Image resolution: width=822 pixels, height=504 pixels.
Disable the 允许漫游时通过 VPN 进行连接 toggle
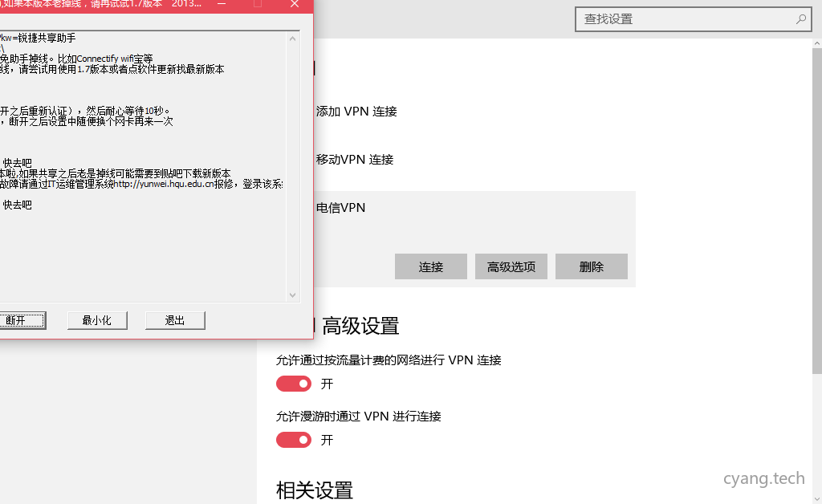point(293,440)
